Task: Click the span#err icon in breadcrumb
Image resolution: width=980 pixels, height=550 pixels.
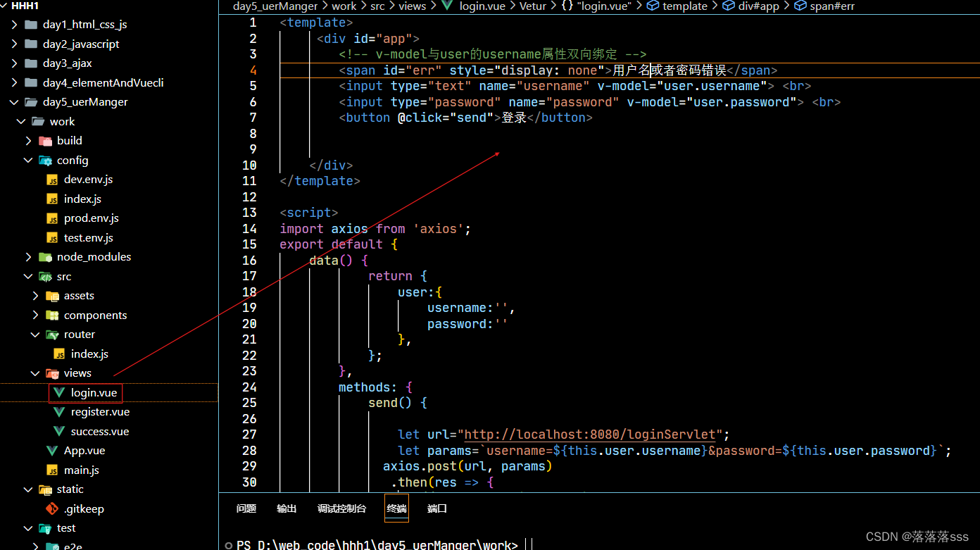Action: pyautogui.click(x=799, y=6)
